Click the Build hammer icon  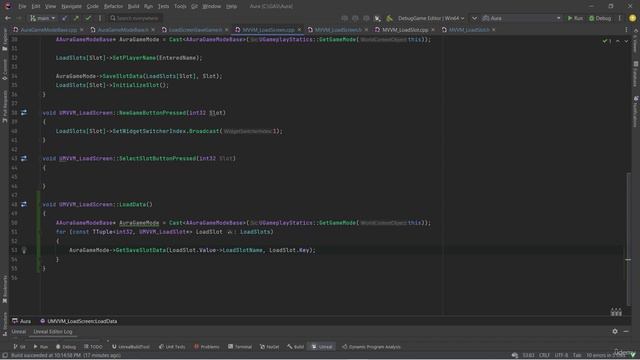(389, 18)
